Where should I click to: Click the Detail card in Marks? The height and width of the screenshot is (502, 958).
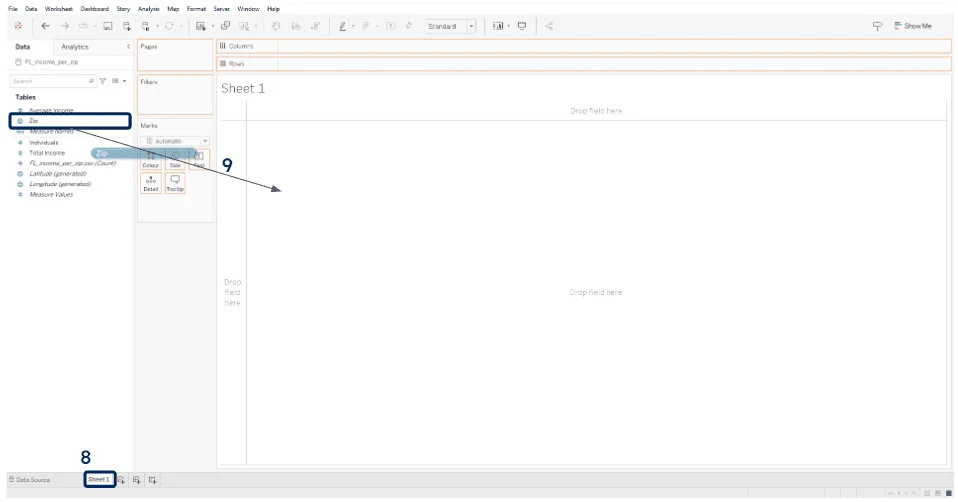point(150,183)
